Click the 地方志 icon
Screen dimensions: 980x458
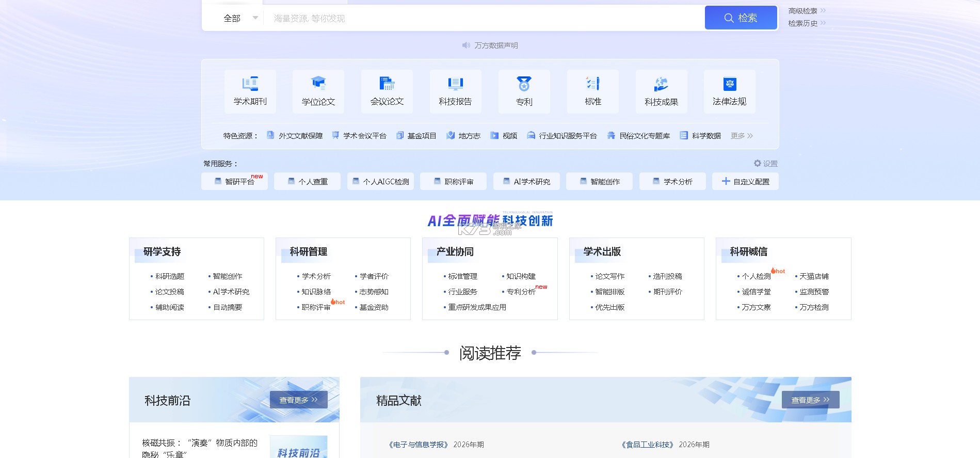click(x=451, y=135)
